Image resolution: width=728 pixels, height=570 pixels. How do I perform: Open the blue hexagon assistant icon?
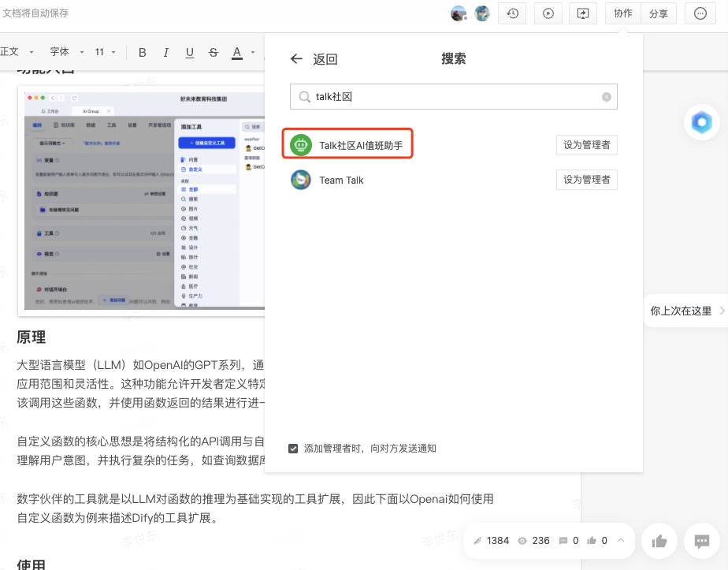(x=701, y=123)
